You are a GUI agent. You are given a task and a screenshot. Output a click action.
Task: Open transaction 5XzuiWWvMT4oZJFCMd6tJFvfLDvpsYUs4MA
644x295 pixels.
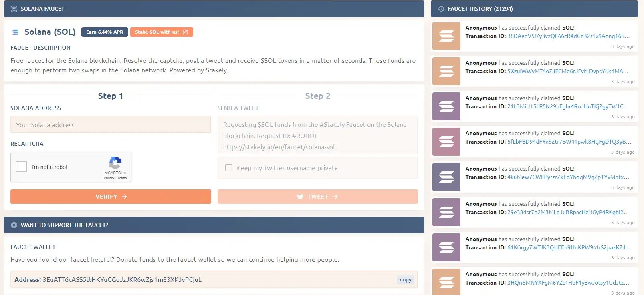[x=568, y=71]
